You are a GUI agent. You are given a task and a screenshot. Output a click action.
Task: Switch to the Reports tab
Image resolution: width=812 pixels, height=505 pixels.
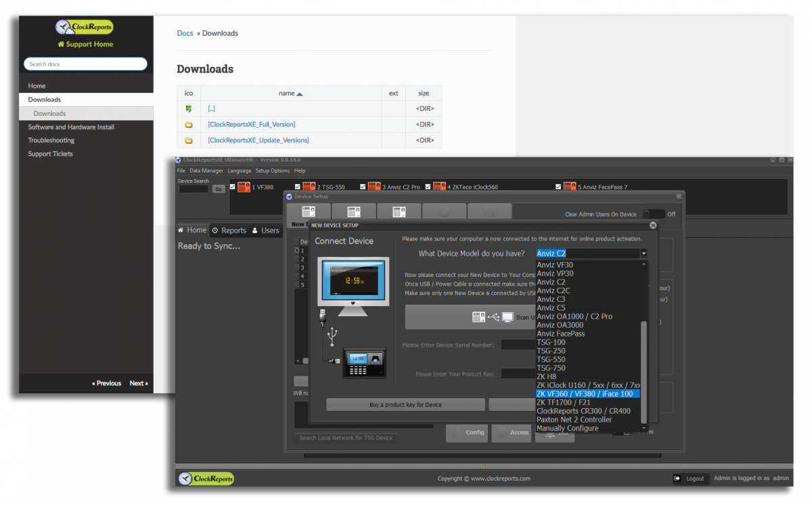click(229, 230)
